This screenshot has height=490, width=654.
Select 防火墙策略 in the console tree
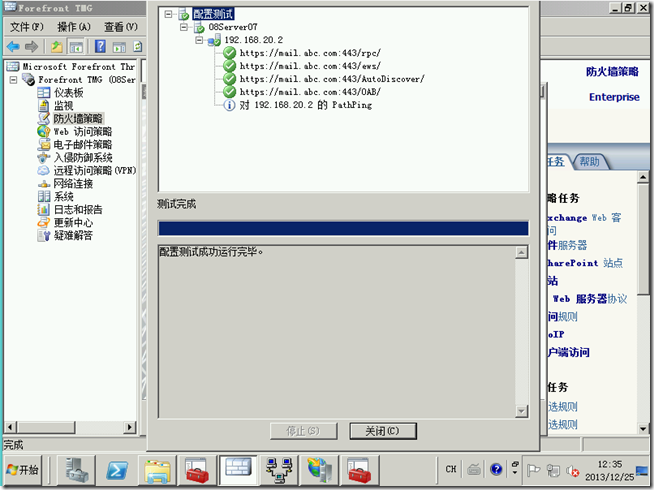(x=78, y=118)
